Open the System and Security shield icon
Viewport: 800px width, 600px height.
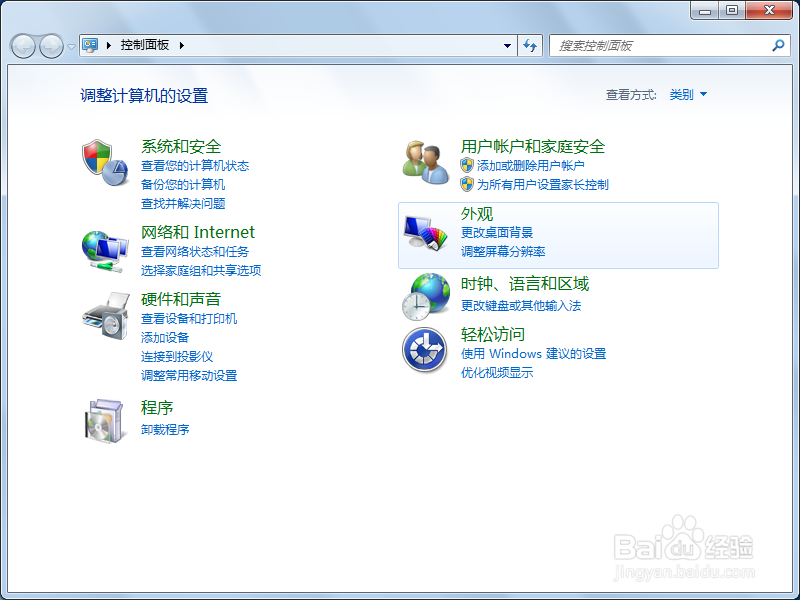(105, 163)
